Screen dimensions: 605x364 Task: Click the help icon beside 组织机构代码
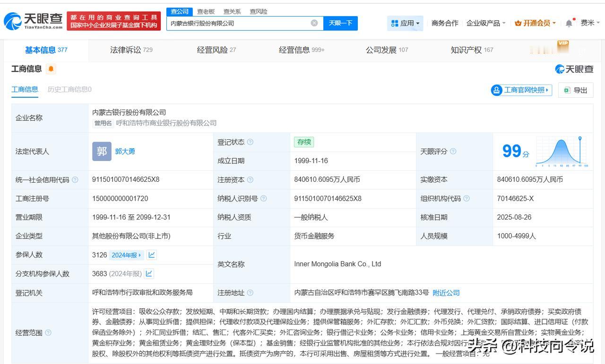(467, 199)
